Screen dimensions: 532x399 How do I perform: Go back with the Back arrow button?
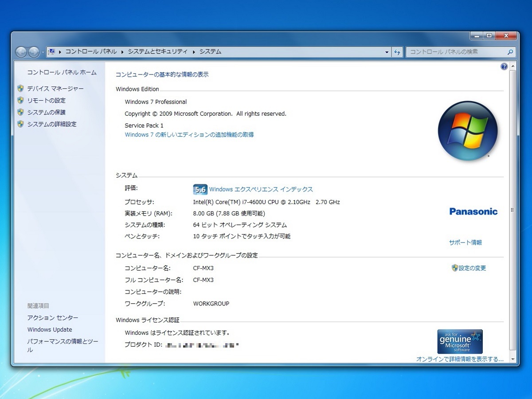point(21,52)
